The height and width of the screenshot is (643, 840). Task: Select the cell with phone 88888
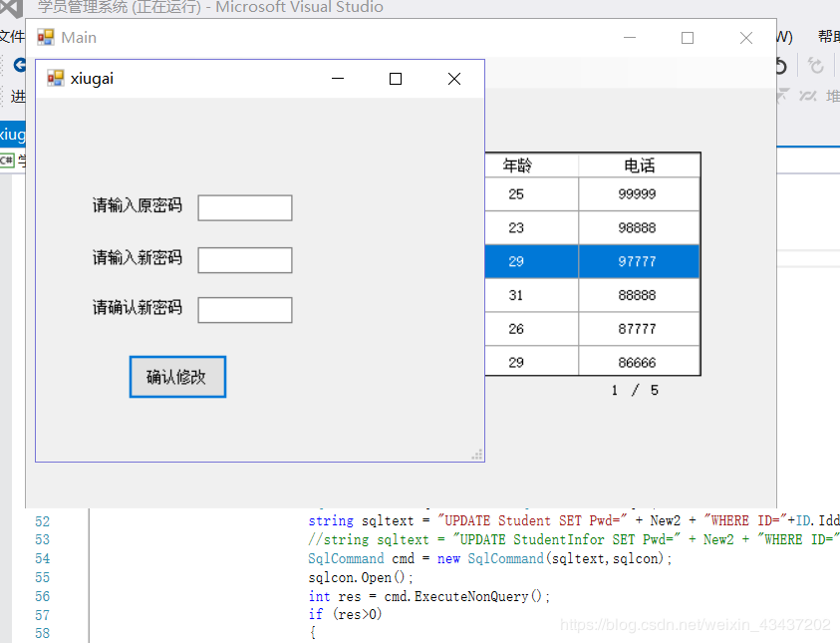639,295
